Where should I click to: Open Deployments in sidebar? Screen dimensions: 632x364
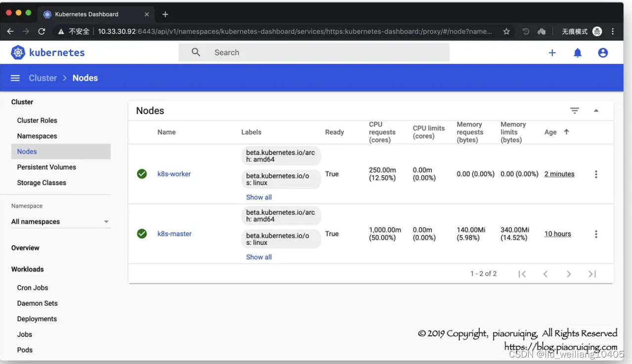click(37, 319)
